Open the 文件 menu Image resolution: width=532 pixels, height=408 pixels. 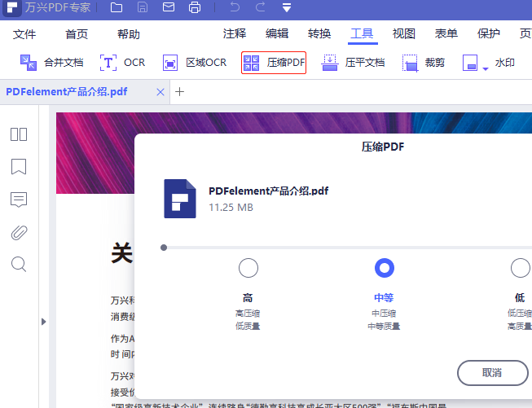pyautogui.click(x=24, y=34)
